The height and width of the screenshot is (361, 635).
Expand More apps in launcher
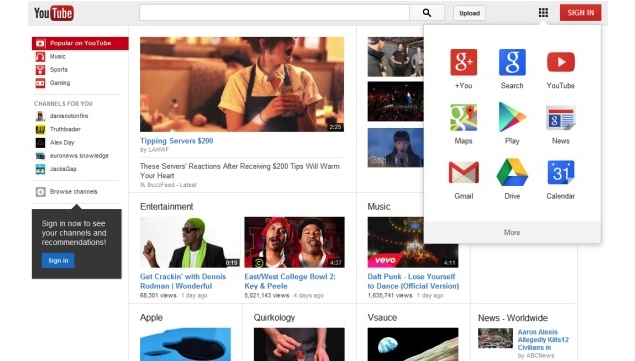click(512, 232)
